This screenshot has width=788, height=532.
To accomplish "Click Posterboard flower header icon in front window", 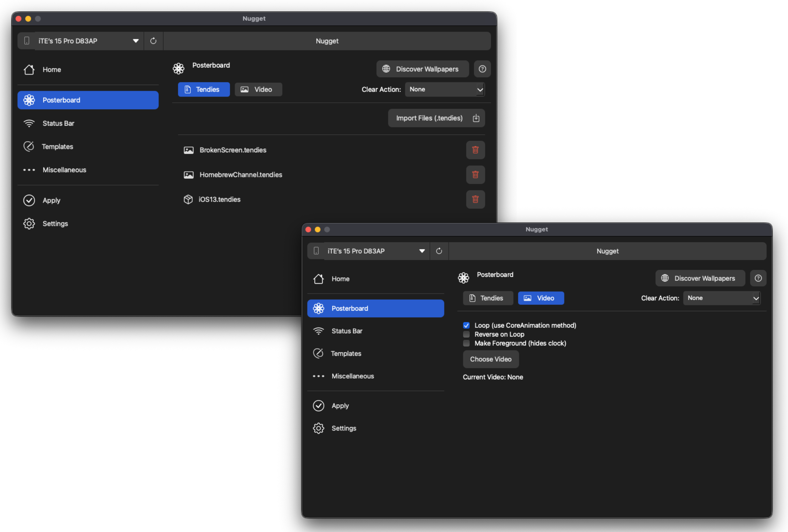I will [x=463, y=278].
